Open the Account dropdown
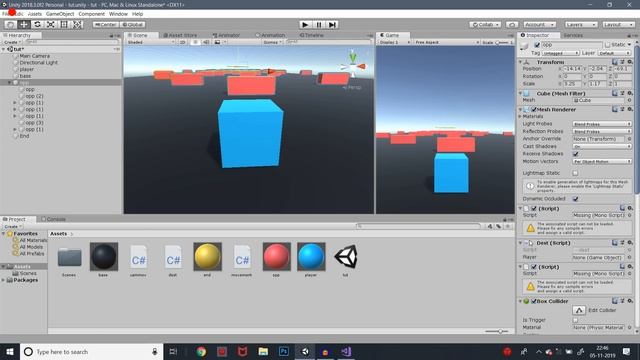Viewport: 640px width, 360px height. (x=540, y=24)
